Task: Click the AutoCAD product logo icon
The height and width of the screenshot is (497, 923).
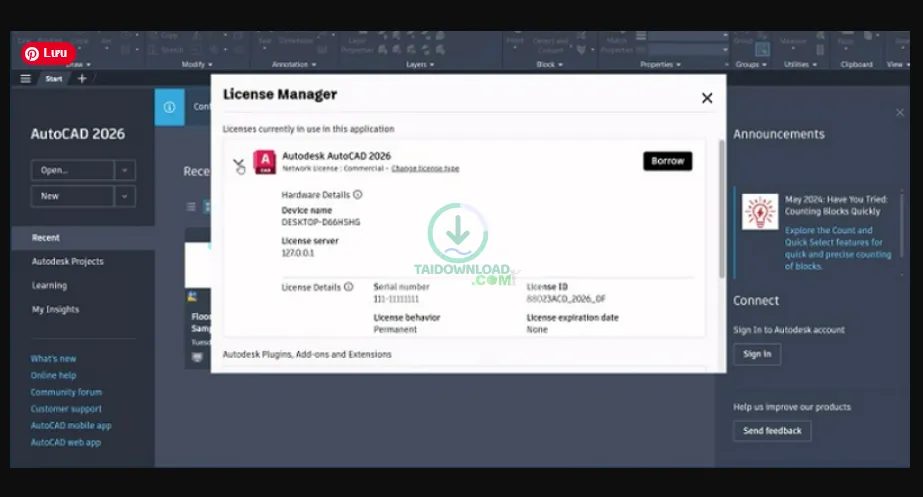Action: [265, 162]
